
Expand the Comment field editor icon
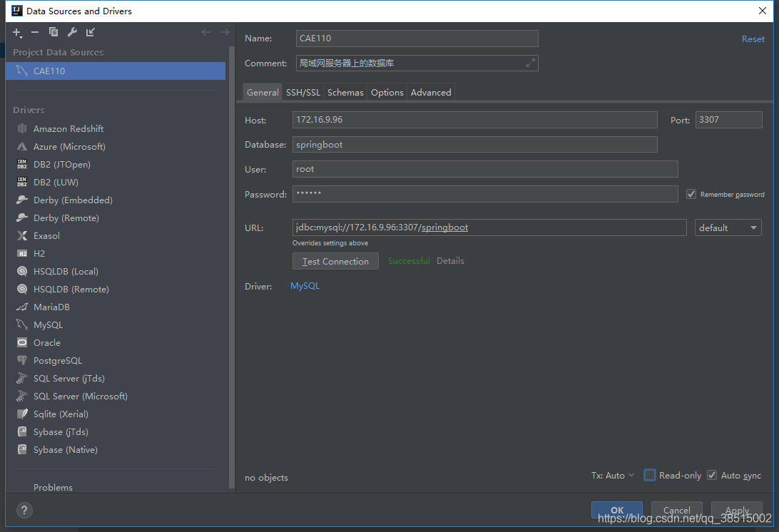(x=531, y=63)
